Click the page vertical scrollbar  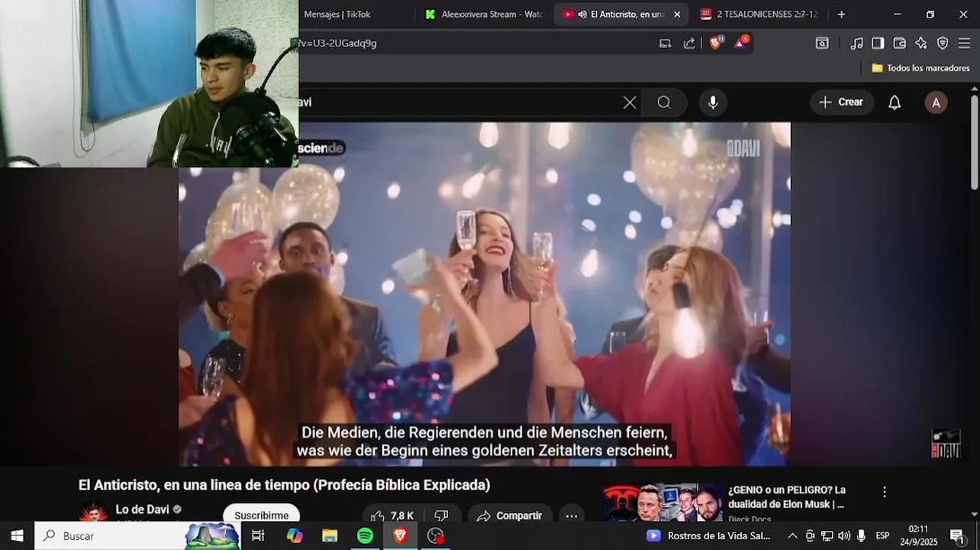click(975, 141)
